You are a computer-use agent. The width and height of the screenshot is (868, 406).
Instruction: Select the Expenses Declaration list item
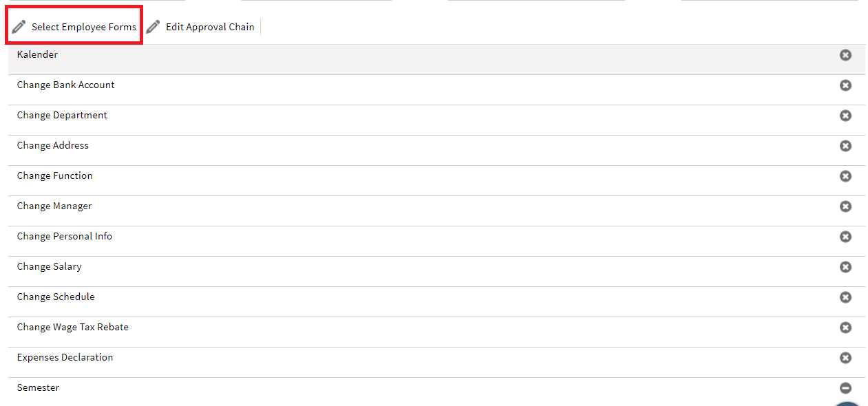pos(436,362)
